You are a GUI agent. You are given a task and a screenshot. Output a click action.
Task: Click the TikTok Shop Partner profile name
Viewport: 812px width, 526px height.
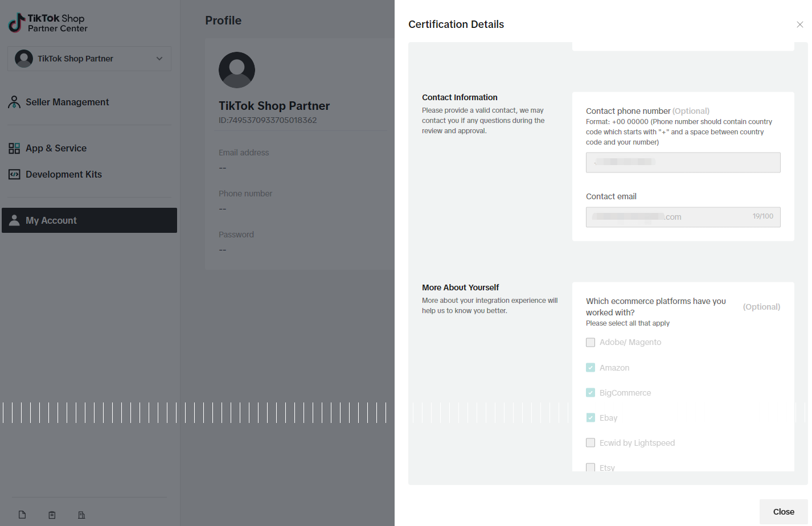pos(274,106)
